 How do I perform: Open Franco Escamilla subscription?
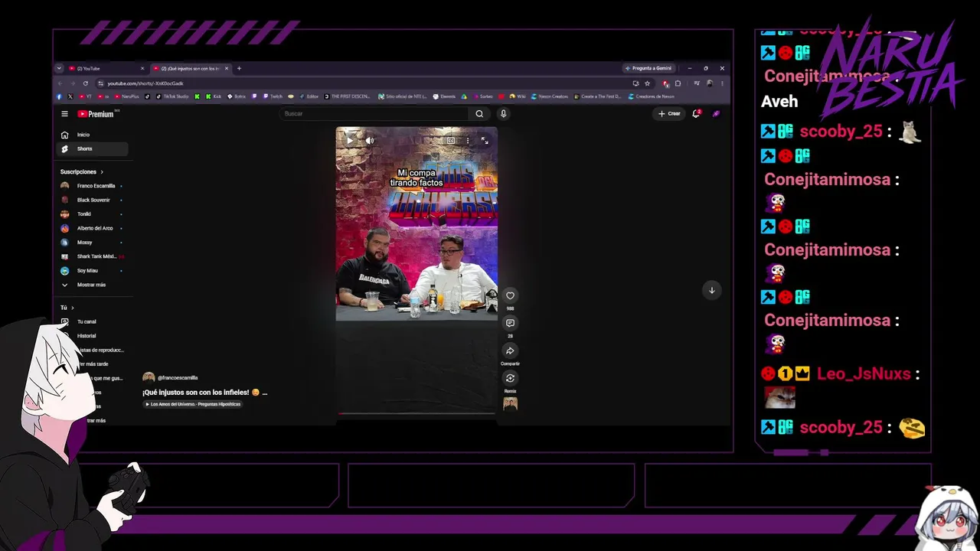coord(92,186)
